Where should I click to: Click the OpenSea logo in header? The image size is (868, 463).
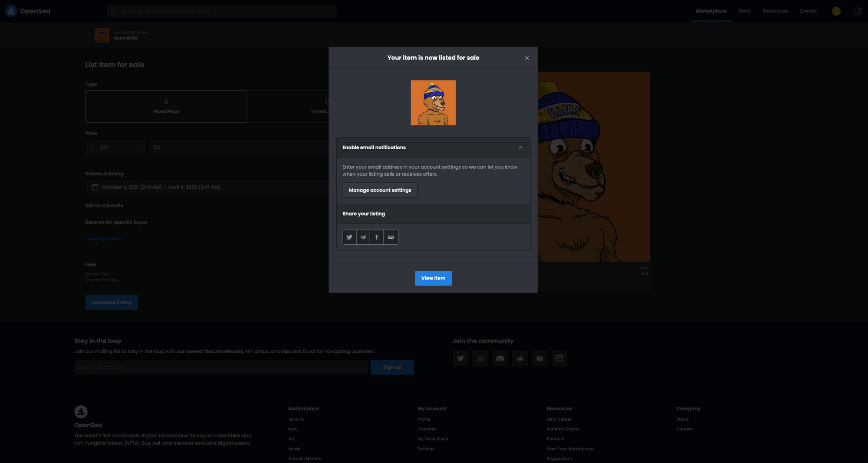[28, 11]
